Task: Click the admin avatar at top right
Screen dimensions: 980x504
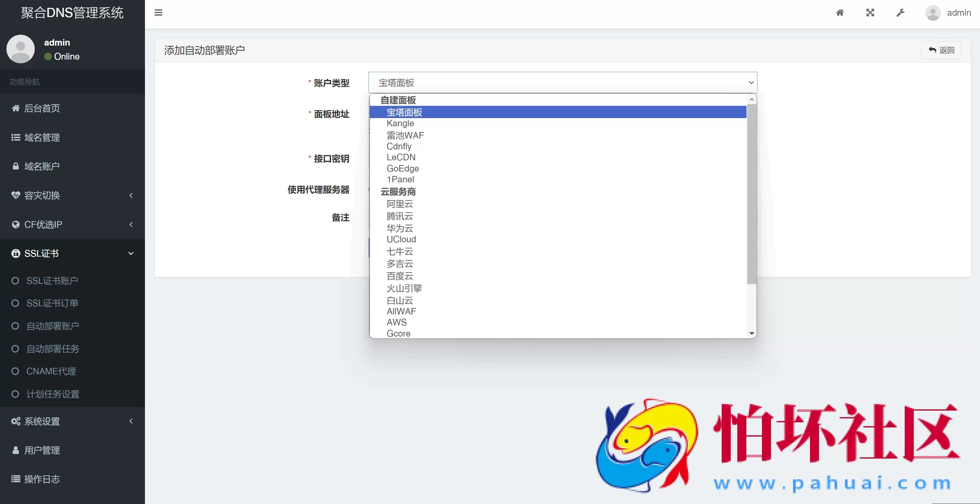Action: pyautogui.click(x=933, y=13)
